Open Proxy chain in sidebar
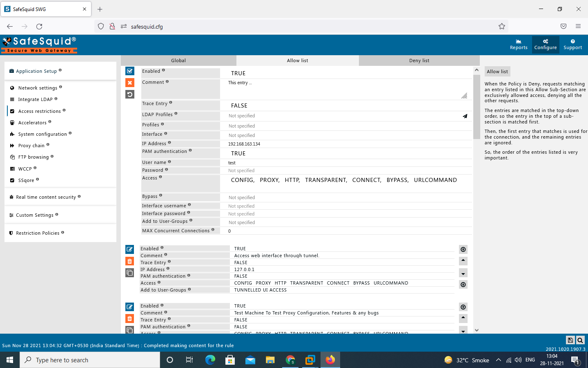 tap(31, 146)
